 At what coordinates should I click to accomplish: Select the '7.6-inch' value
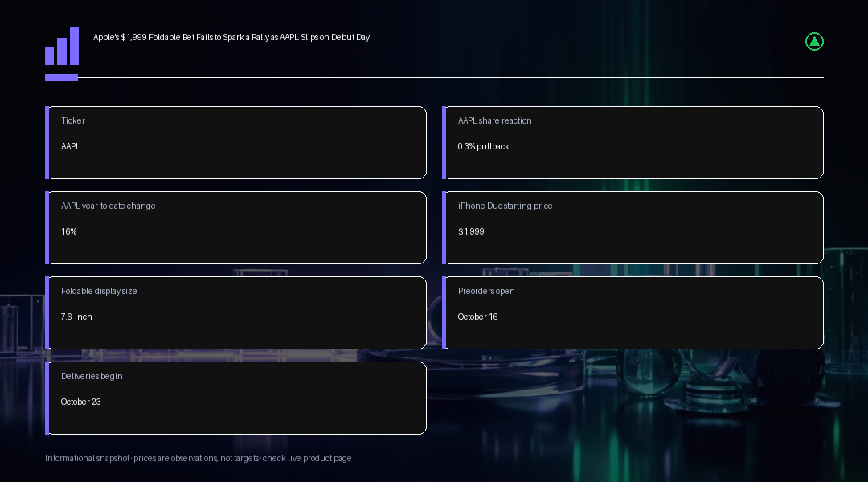[x=76, y=317]
